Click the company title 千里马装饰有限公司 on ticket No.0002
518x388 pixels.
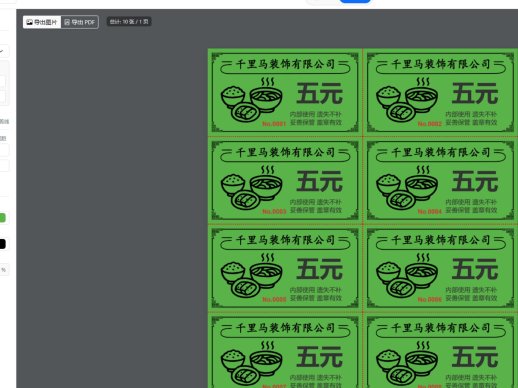(x=441, y=64)
